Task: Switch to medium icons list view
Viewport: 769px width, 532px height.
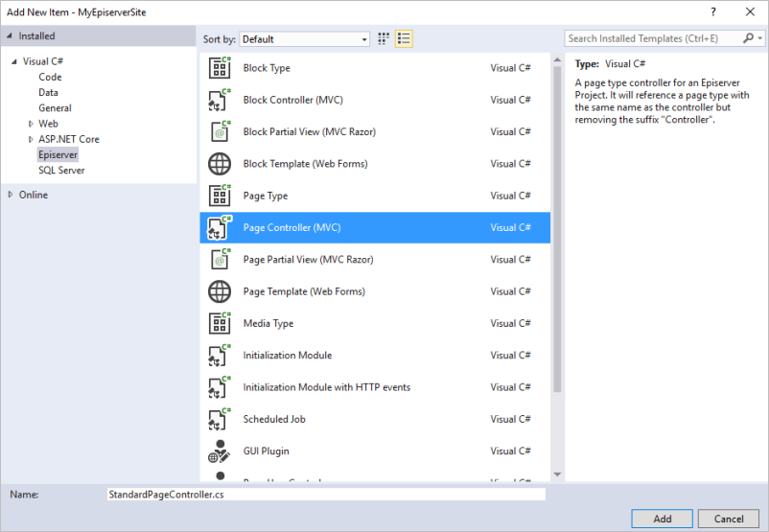Action: (x=404, y=38)
